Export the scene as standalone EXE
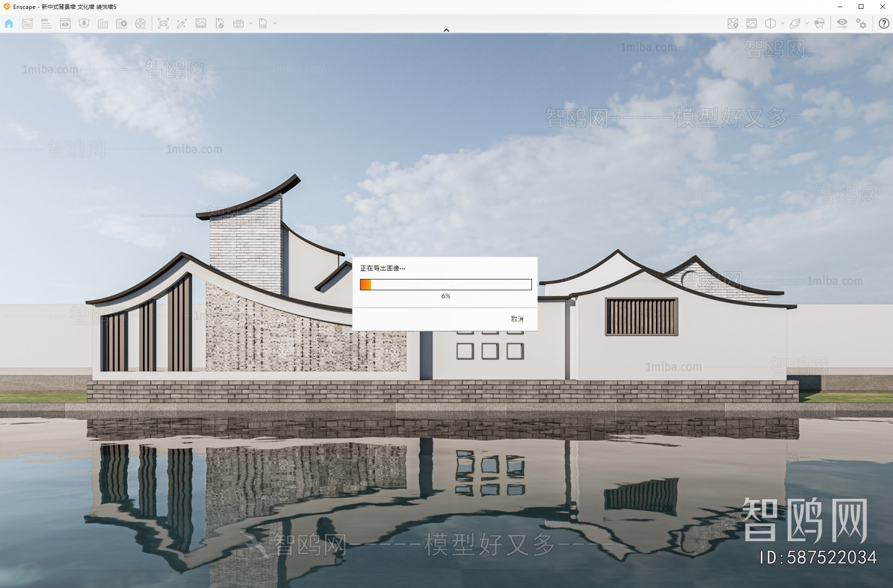Image resolution: width=893 pixels, height=588 pixels. [262, 23]
